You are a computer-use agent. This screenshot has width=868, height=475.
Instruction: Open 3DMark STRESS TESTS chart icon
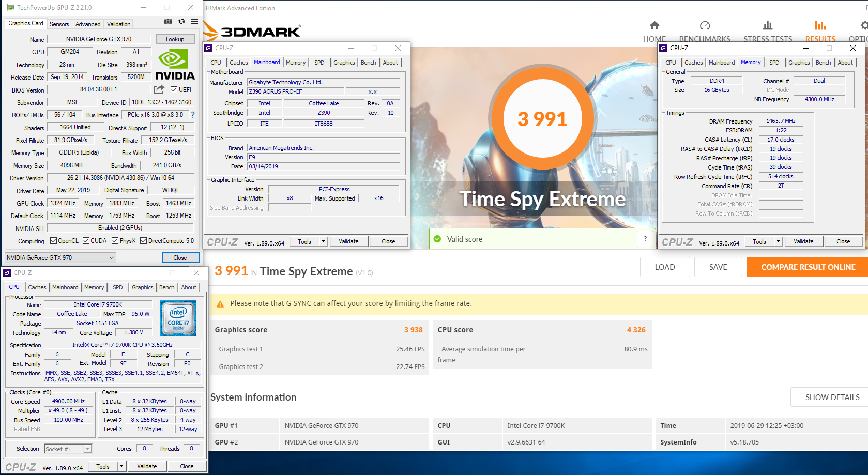click(768, 25)
